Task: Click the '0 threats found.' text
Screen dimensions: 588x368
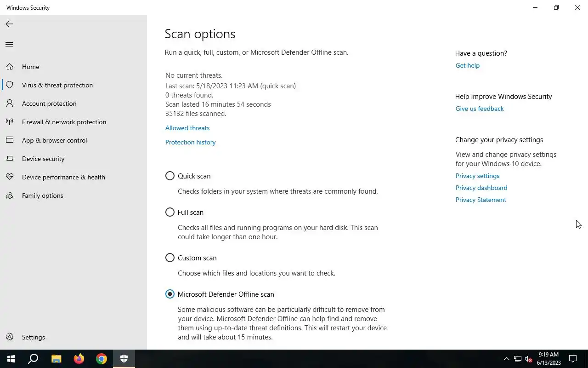Action: click(189, 95)
